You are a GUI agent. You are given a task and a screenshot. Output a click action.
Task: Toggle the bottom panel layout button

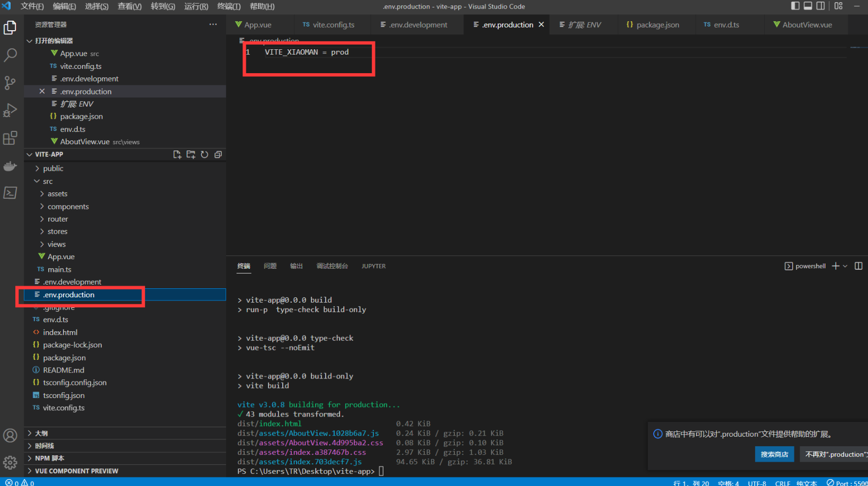coord(808,6)
